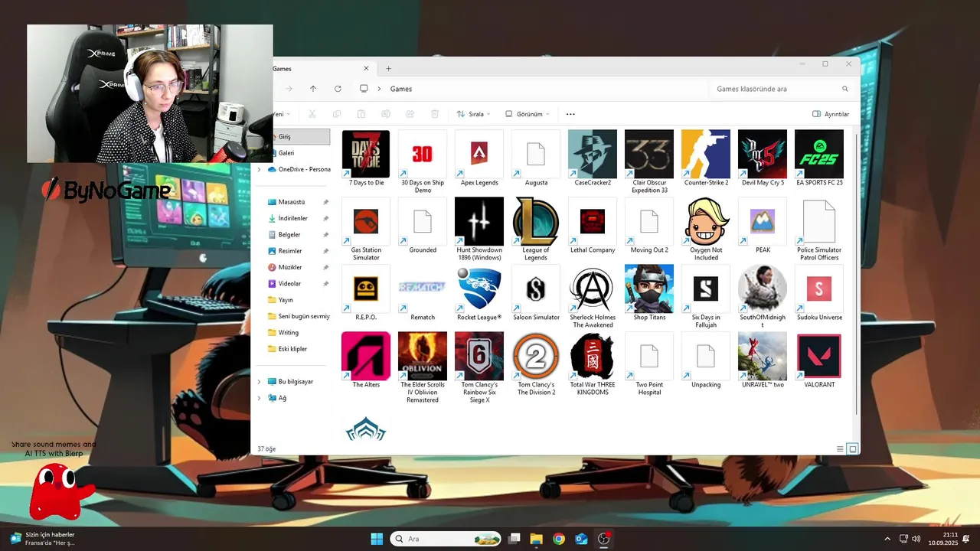The image size is (980, 551).
Task: Open Sherlock Holmes The Awakened shortcut
Action: pos(593,289)
